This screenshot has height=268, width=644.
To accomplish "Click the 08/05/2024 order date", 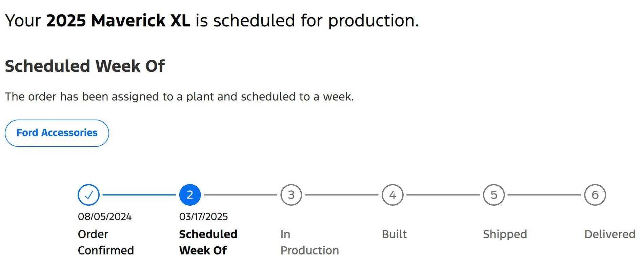I will [105, 217].
